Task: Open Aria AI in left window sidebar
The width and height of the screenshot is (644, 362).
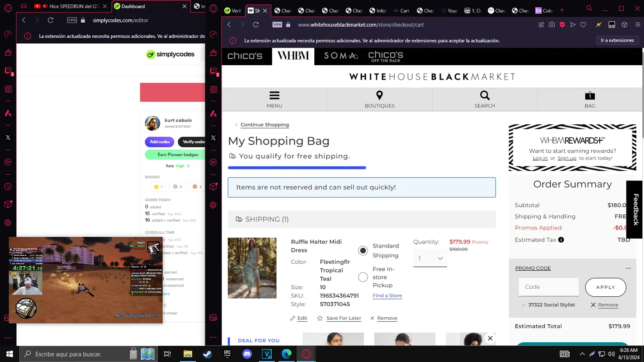Action: click(8, 113)
